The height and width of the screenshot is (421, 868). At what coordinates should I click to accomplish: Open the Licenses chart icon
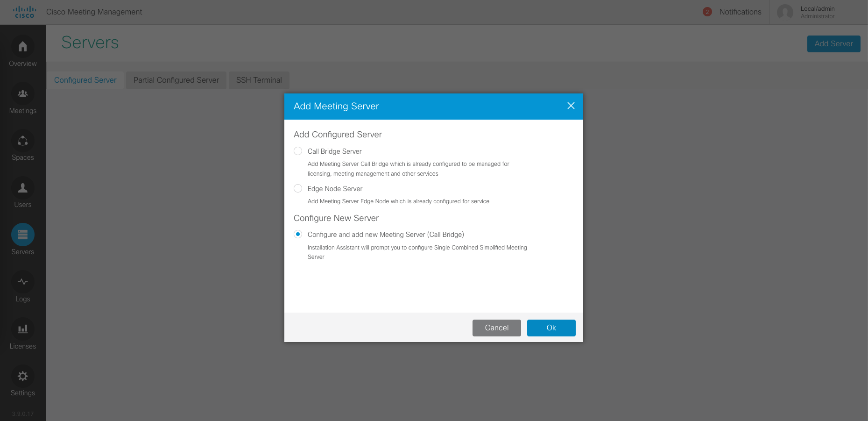(x=22, y=329)
